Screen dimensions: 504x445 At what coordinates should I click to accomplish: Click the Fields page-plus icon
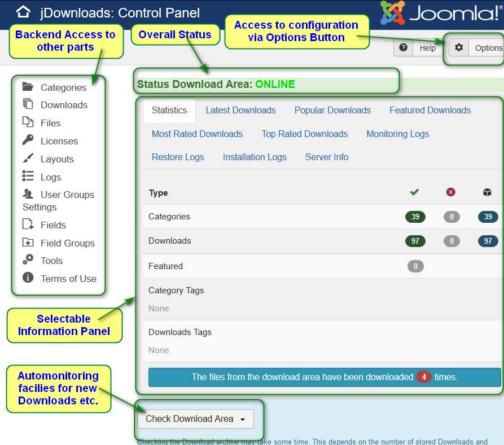click(x=28, y=224)
